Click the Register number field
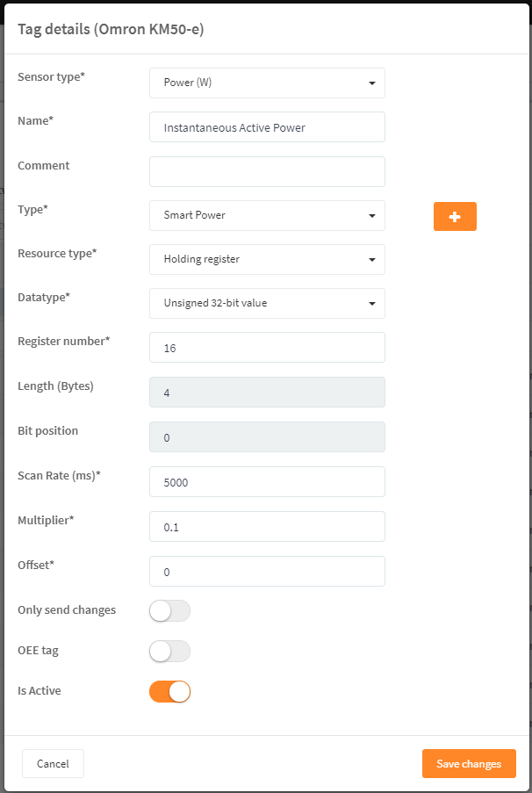 pyautogui.click(x=267, y=348)
